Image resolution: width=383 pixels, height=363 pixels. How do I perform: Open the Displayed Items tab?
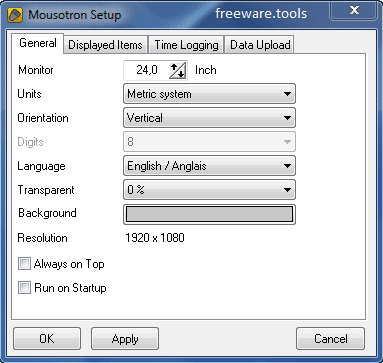[105, 45]
